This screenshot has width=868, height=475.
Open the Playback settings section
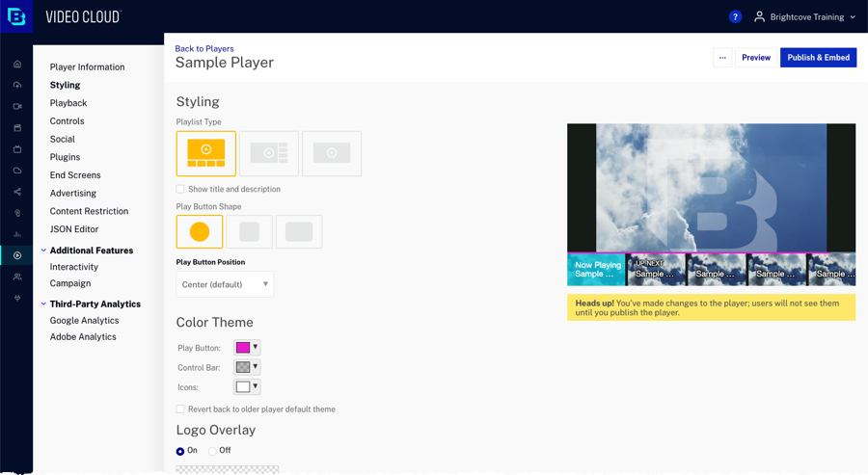click(x=68, y=103)
